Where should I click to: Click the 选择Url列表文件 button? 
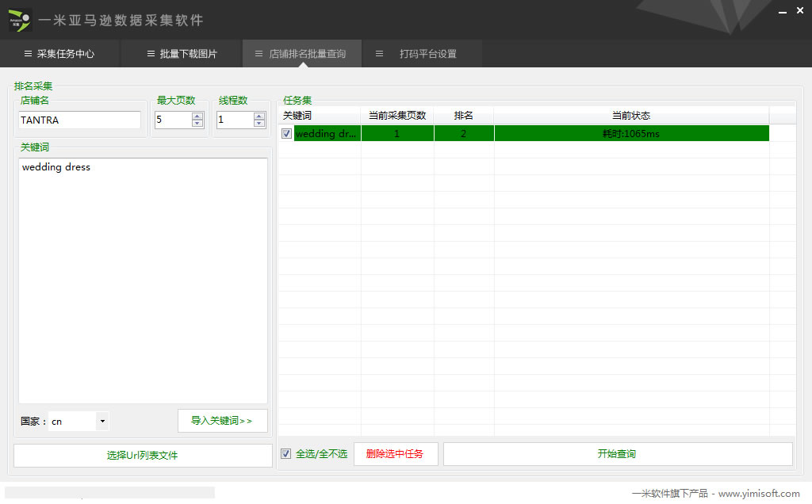pyautogui.click(x=143, y=455)
